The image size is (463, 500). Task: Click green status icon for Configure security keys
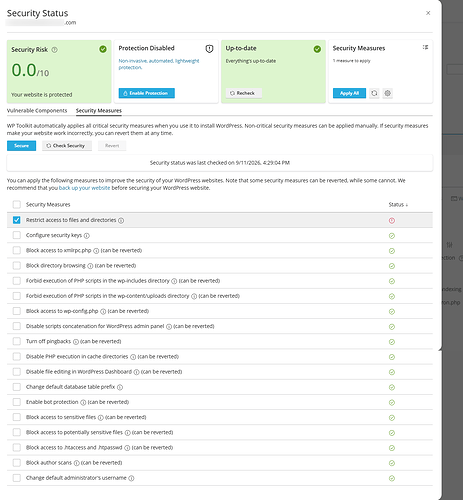point(392,236)
